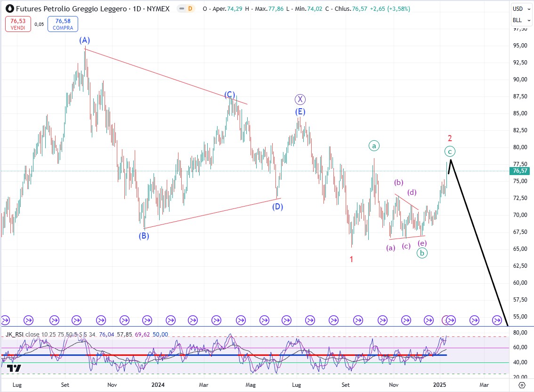
Task: Click the RSI legend value 76,04
Action: tap(106, 335)
